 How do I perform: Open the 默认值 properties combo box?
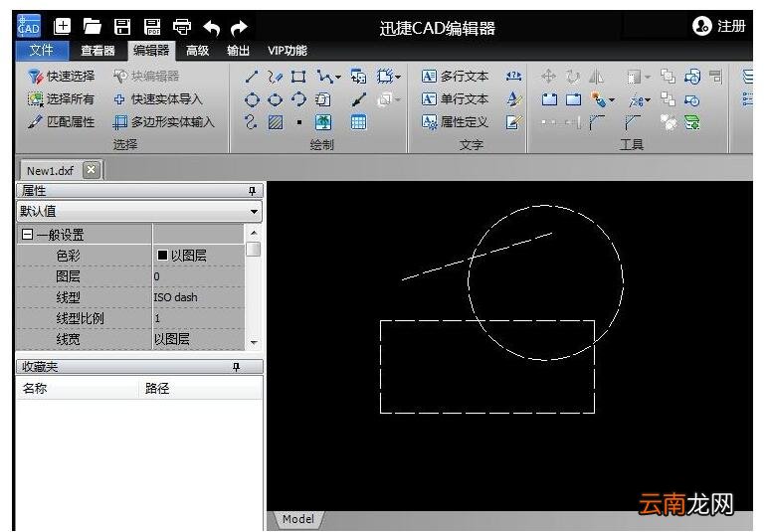[x=139, y=212]
